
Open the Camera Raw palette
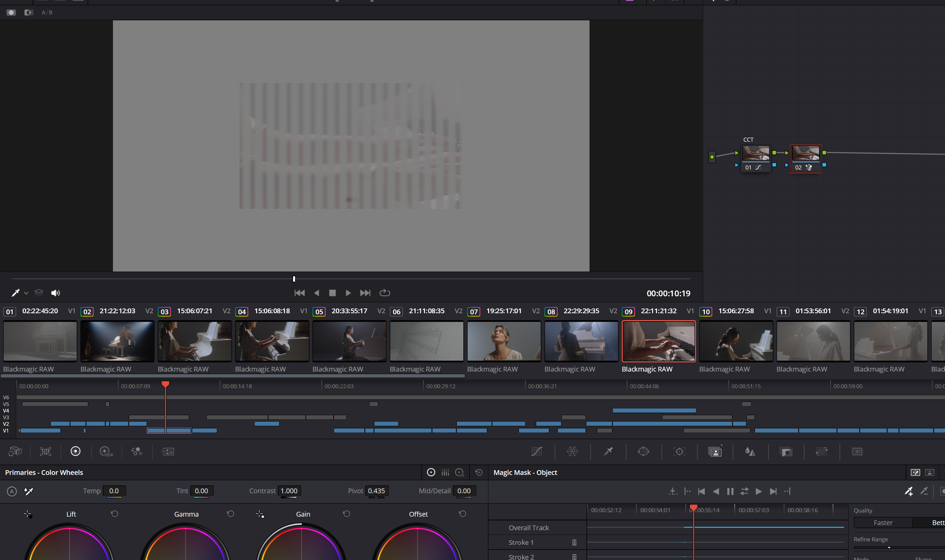[16, 451]
